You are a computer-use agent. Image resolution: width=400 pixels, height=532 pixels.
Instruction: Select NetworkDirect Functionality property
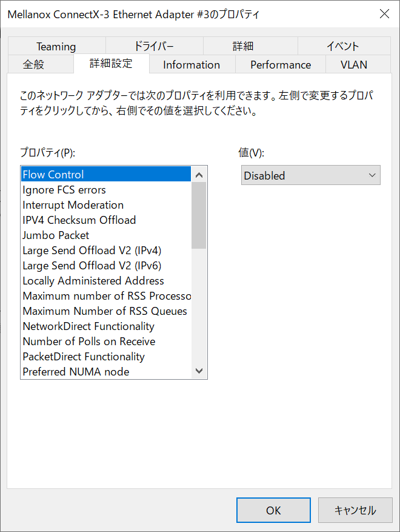(x=106, y=326)
